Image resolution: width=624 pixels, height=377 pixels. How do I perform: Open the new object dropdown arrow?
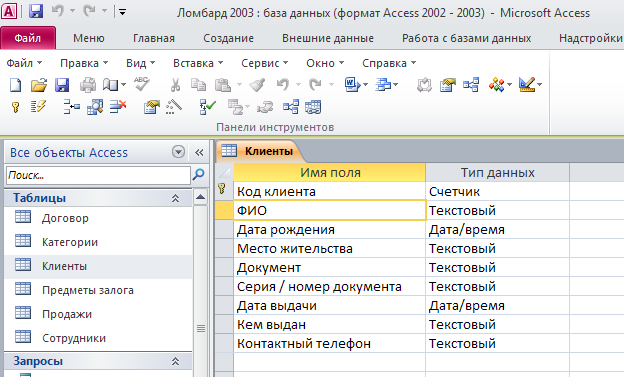509,85
